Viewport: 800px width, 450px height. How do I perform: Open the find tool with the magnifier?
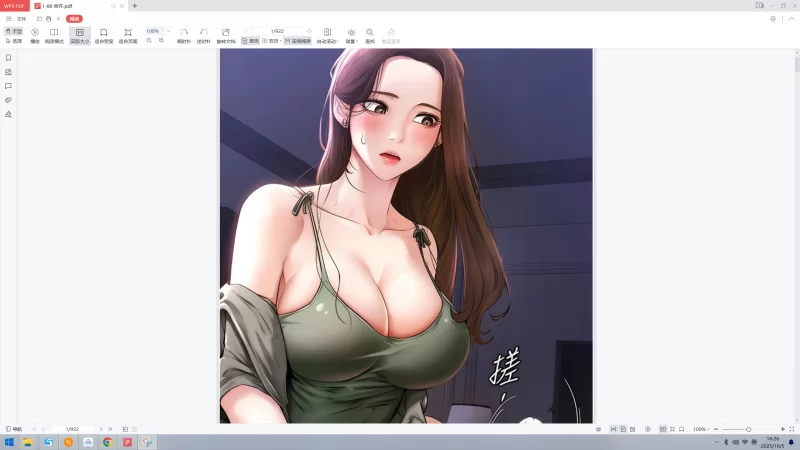click(370, 36)
